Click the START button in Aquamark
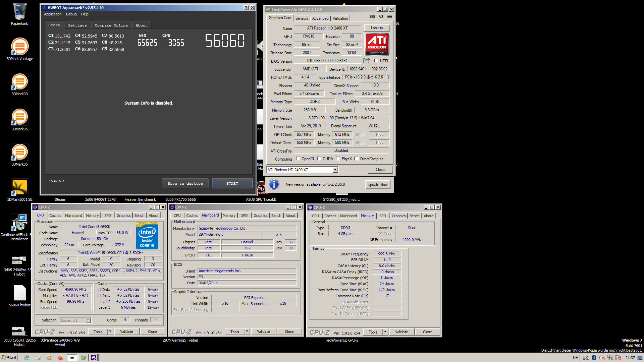Image resolution: width=644 pixels, height=362 pixels. tap(232, 183)
